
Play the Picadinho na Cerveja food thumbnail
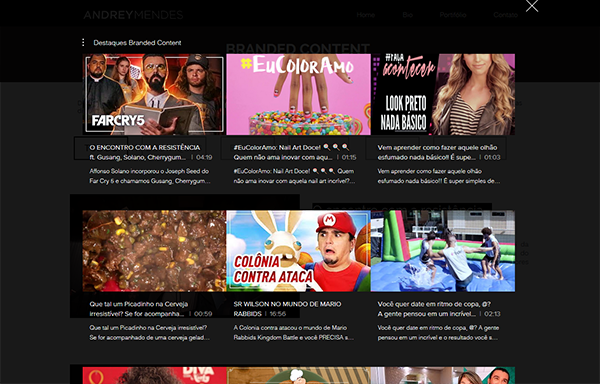click(x=154, y=251)
